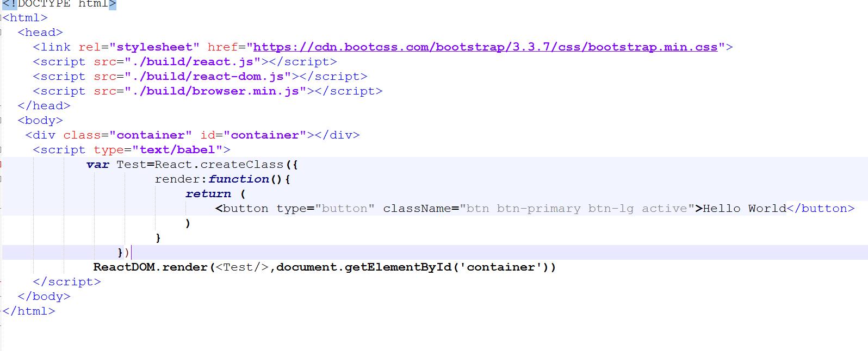Click document.getElementById in the render call
This screenshot has width=868, height=351.
tap(364, 267)
